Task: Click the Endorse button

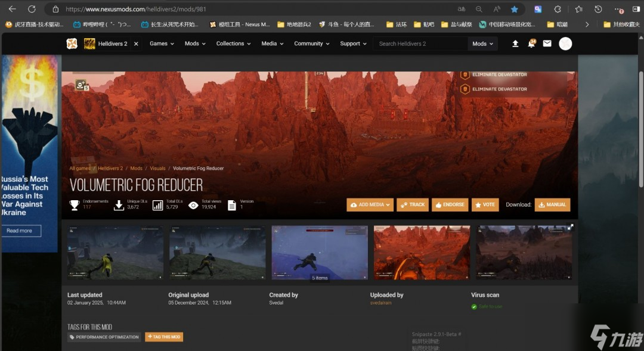Action: 450,204
